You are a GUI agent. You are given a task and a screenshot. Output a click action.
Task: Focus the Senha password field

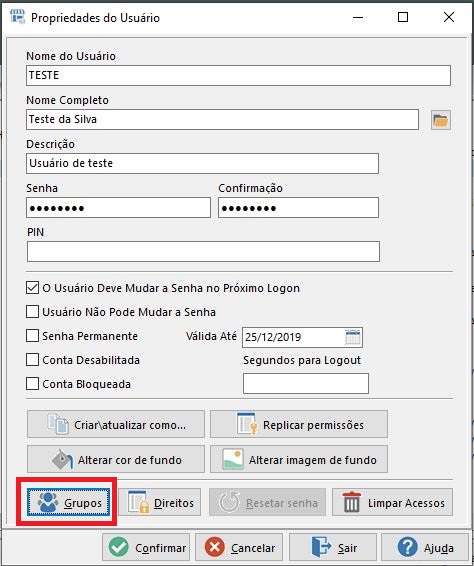(118, 208)
